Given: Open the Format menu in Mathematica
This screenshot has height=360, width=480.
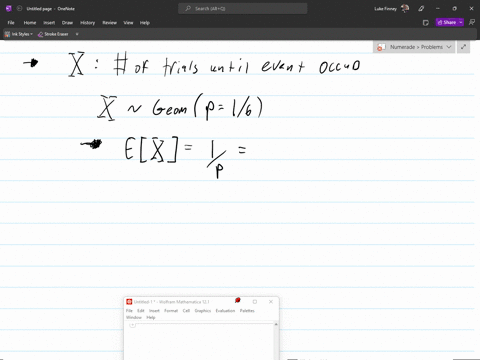Looking at the screenshot, I should coord(171,311).
